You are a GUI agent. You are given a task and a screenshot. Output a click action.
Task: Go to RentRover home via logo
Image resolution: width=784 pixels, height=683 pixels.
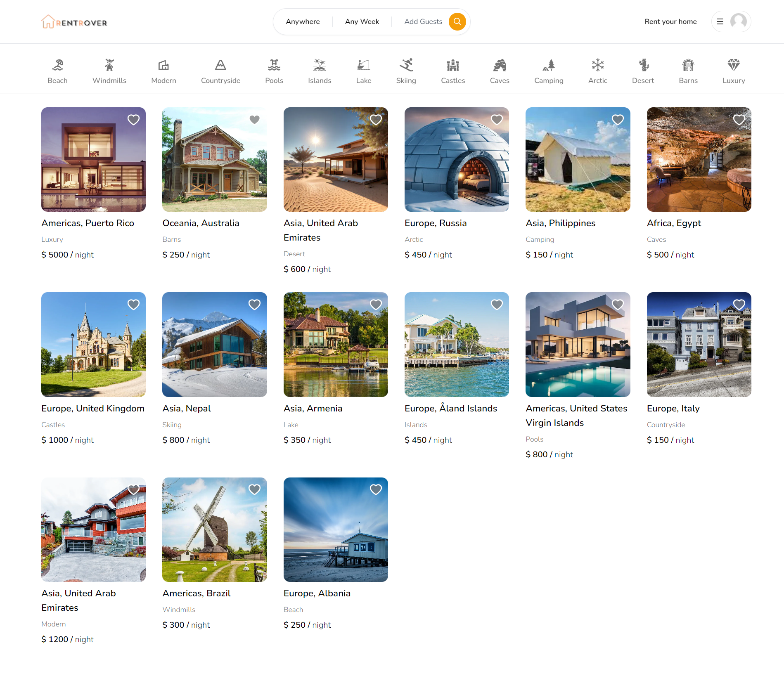(x=74, y=22)
